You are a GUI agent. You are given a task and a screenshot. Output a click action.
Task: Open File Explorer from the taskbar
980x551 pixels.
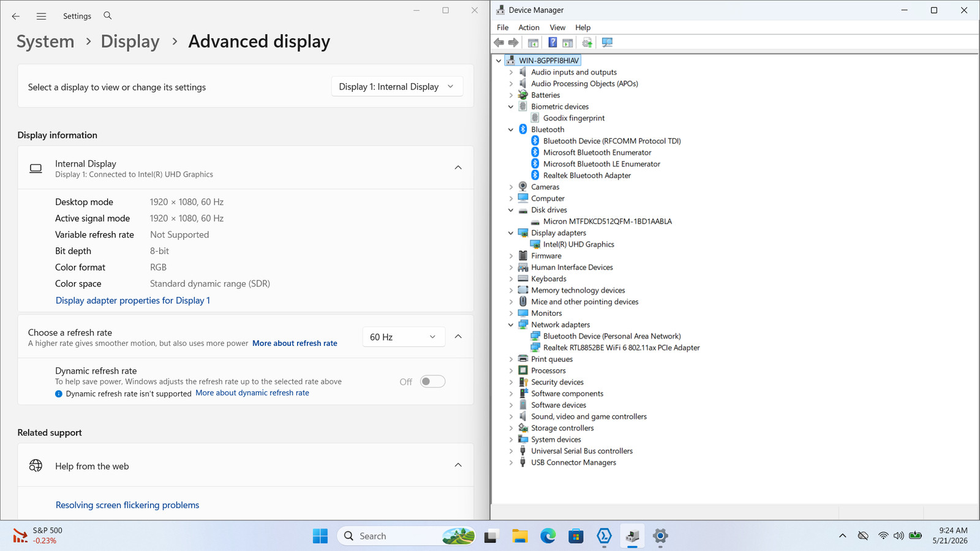pos(520,536)
